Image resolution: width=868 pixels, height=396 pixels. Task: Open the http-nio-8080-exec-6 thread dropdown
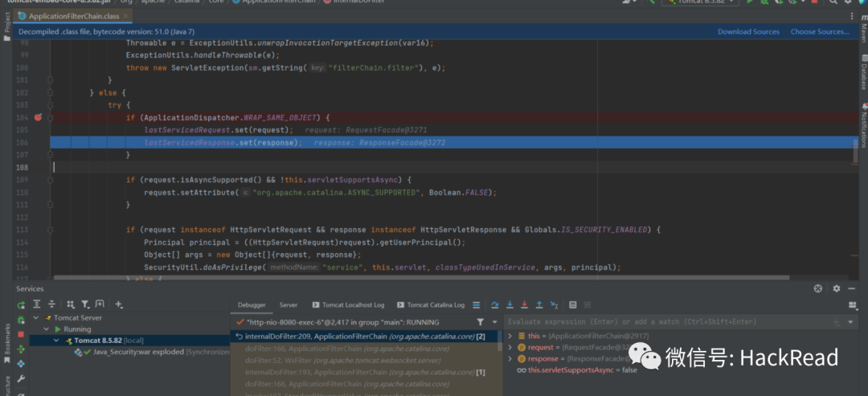[x=495, y=322]
